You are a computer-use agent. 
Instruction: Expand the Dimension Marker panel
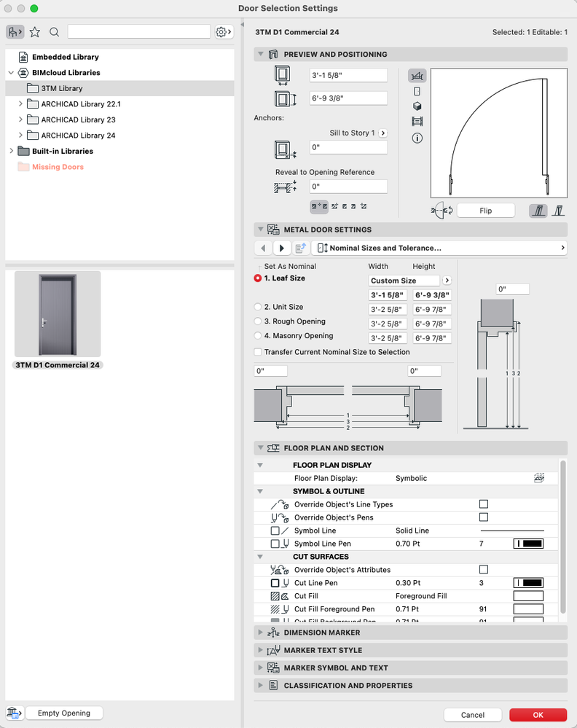[x=260, y=633]
